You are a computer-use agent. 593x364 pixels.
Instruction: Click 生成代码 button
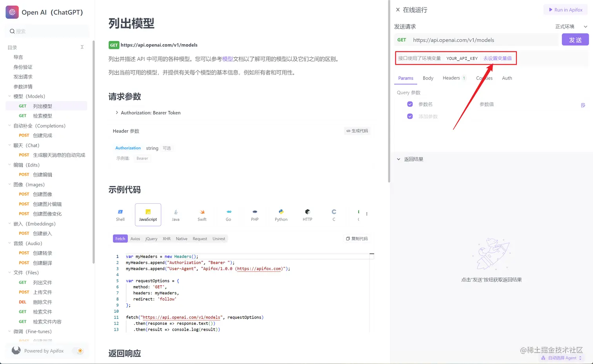click(357, 131)
